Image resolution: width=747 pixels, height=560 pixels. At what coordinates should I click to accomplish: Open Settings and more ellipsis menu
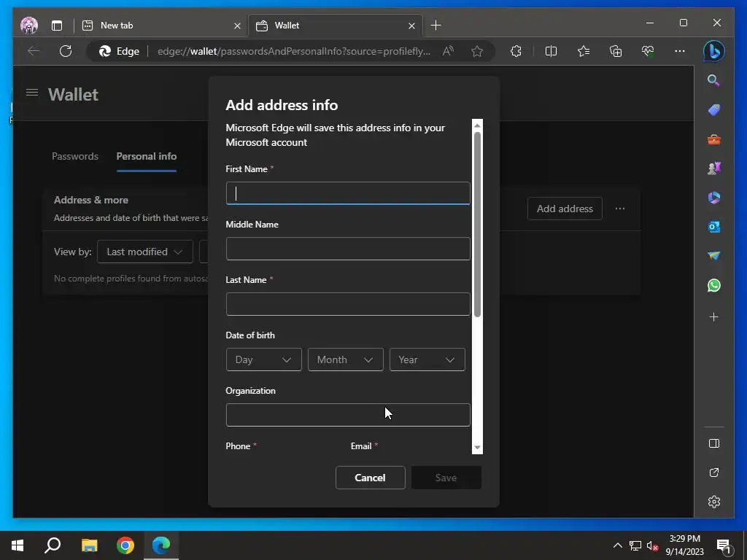(680, 51)
